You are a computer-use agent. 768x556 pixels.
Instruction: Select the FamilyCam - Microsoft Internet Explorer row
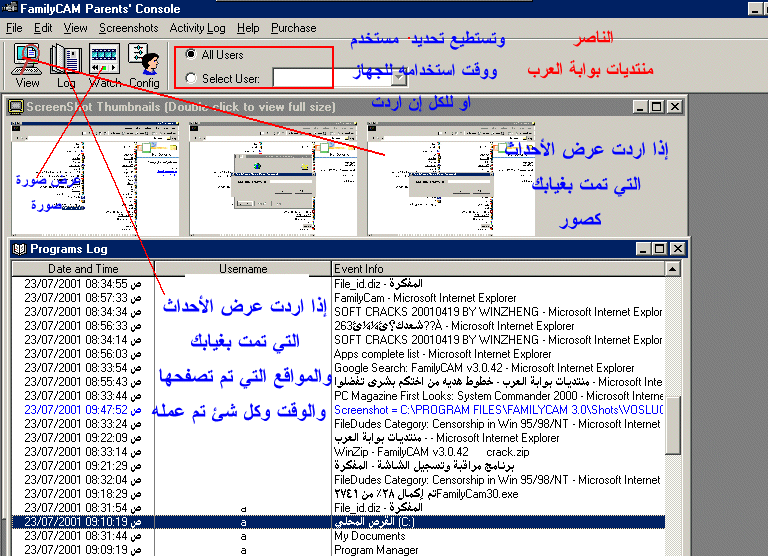point(338,298)
